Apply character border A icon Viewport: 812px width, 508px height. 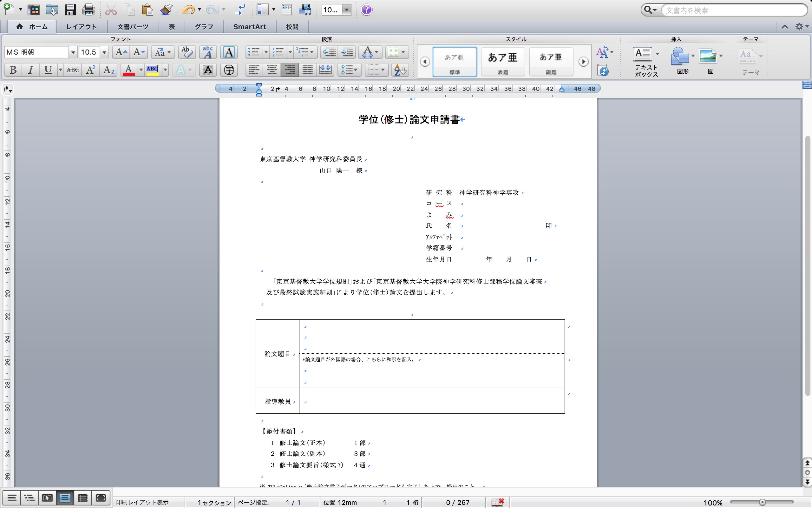pyautogui.click(x=229, y=52)
